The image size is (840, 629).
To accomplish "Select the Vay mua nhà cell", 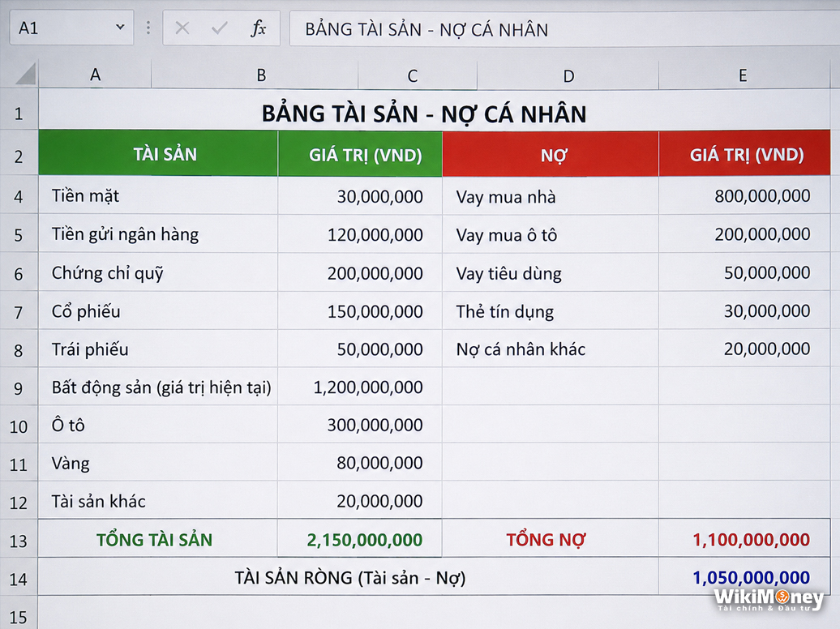I will click(x=551, y=196).
